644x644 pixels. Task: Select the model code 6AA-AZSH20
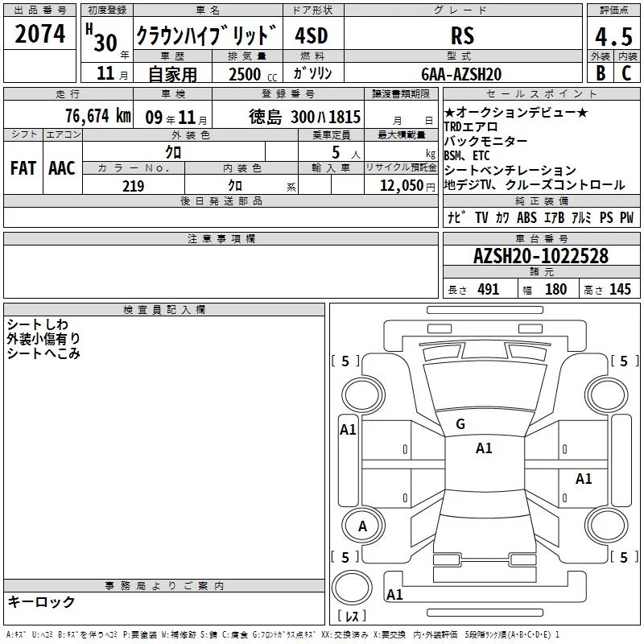tap(461, 74)
